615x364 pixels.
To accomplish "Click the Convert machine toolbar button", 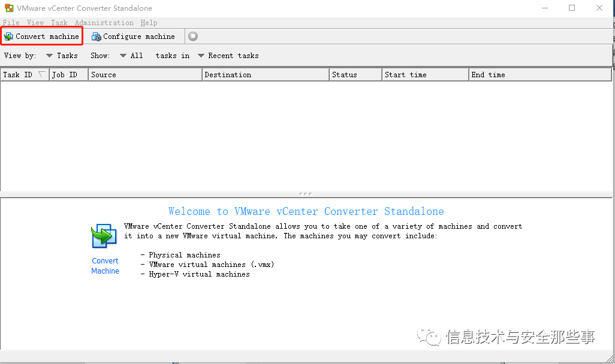I will (41, 37).
